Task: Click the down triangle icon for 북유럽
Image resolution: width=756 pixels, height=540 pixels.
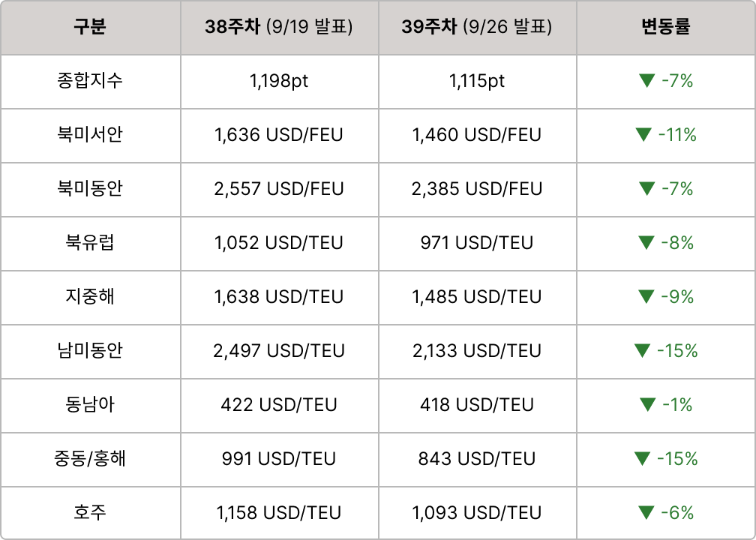Action: coord(647,243)
